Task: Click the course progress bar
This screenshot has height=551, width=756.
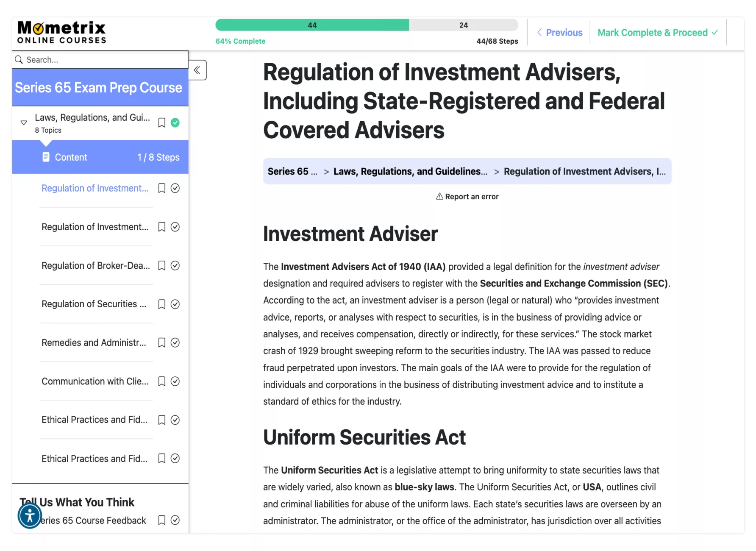Action: [367, 25]
